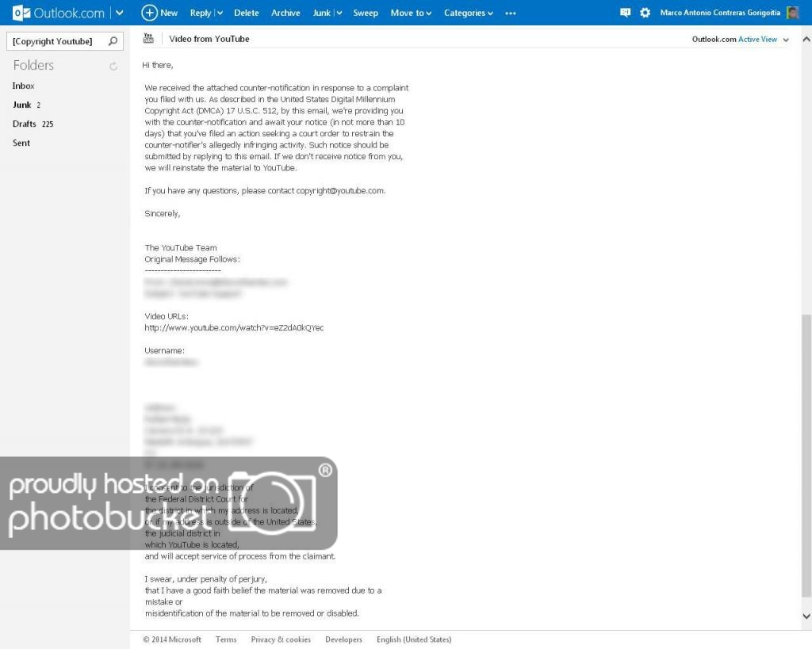
Task: Open the Privacy & cookies link
Action: coord(281,639)
